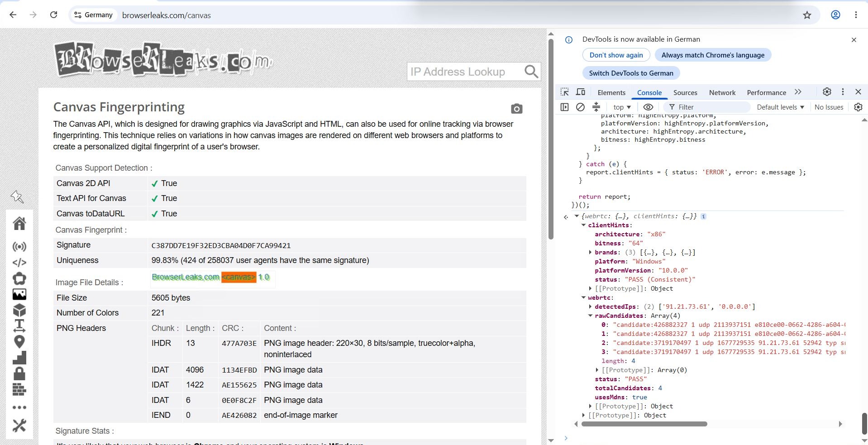
Task: Bookmark this page with the star icon
Action: click(x=807, y=15)
